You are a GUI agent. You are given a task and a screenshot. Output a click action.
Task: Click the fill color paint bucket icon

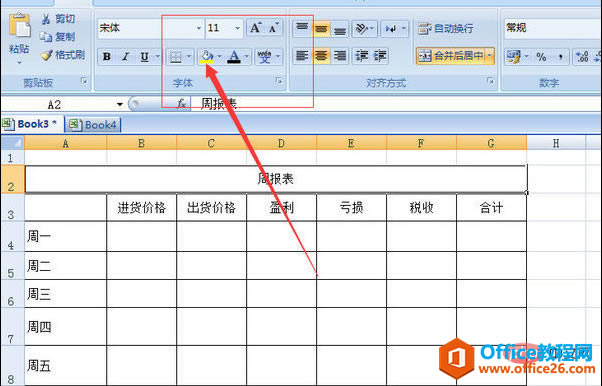click(x=207, y=56)
